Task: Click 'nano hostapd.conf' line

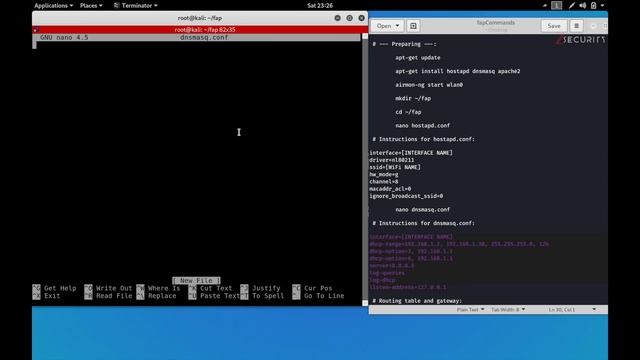Action: [422, 126]
